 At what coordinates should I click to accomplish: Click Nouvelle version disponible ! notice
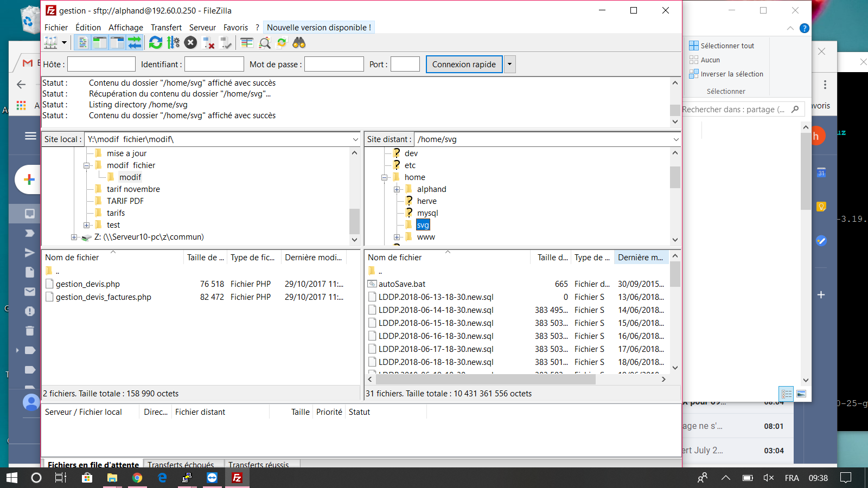tap(319, 28)
